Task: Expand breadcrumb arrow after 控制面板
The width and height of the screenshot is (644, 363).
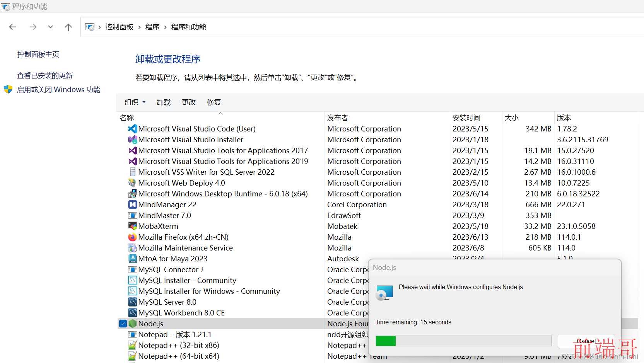Action: pyautogui.click(x=140, y=27)
